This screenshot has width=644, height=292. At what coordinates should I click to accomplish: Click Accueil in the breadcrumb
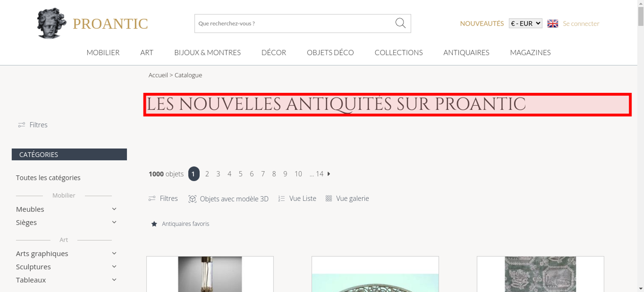point(158,75)
